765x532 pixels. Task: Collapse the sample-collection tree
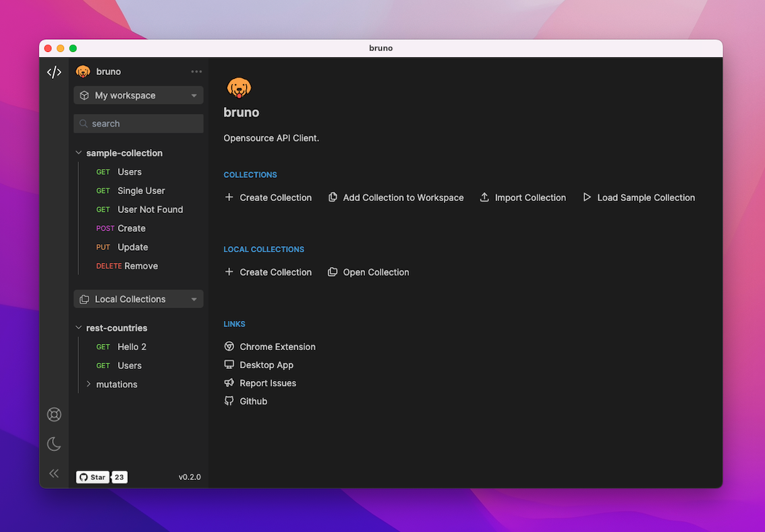coord(78,153)
